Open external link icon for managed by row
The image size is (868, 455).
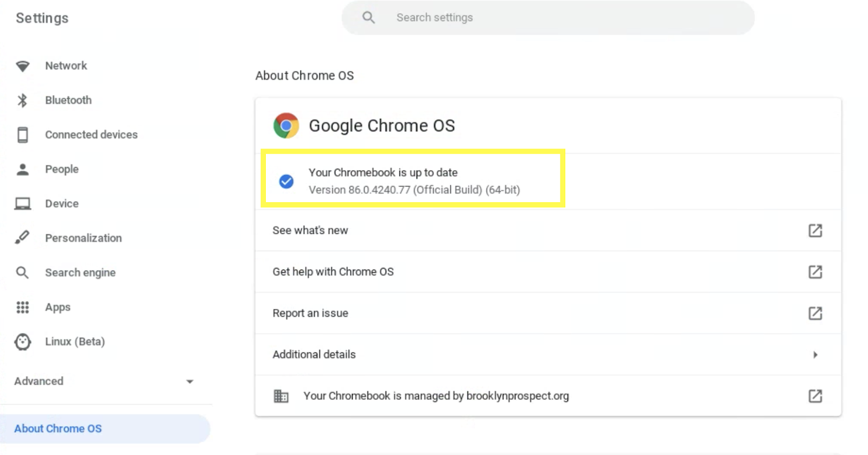[815, 396]
